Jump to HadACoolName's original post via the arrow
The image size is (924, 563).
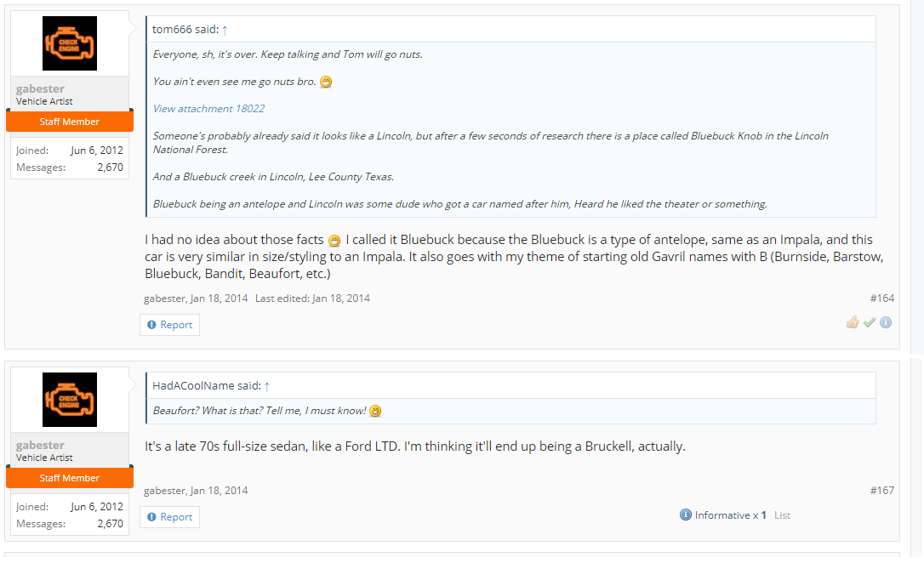(267, 386)
